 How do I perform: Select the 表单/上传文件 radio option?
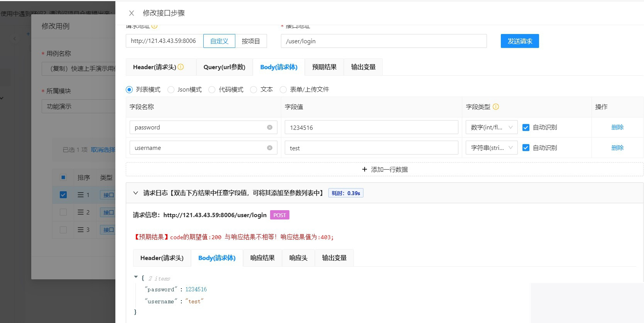pyautogui.click(x=283, y=90)
